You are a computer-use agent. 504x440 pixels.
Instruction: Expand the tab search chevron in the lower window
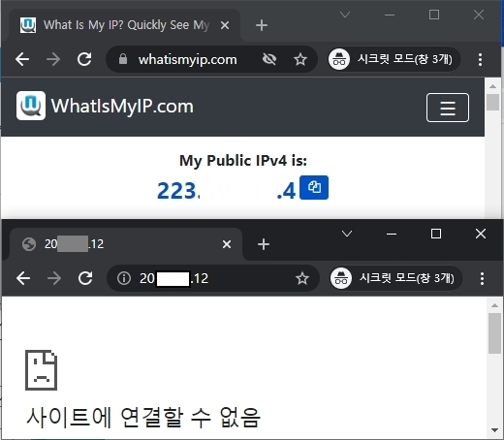click(347, 234)
